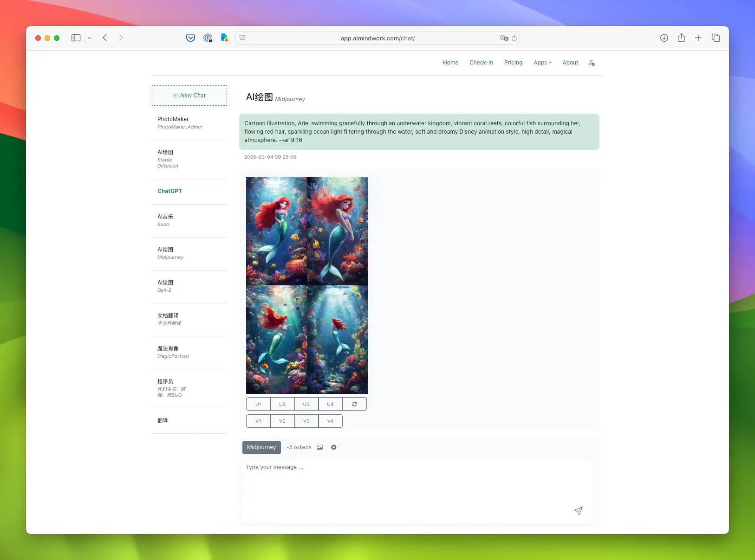This screenshot has width=755, height=560.
Task: Start a New Chat
Action: pos(189,96)
